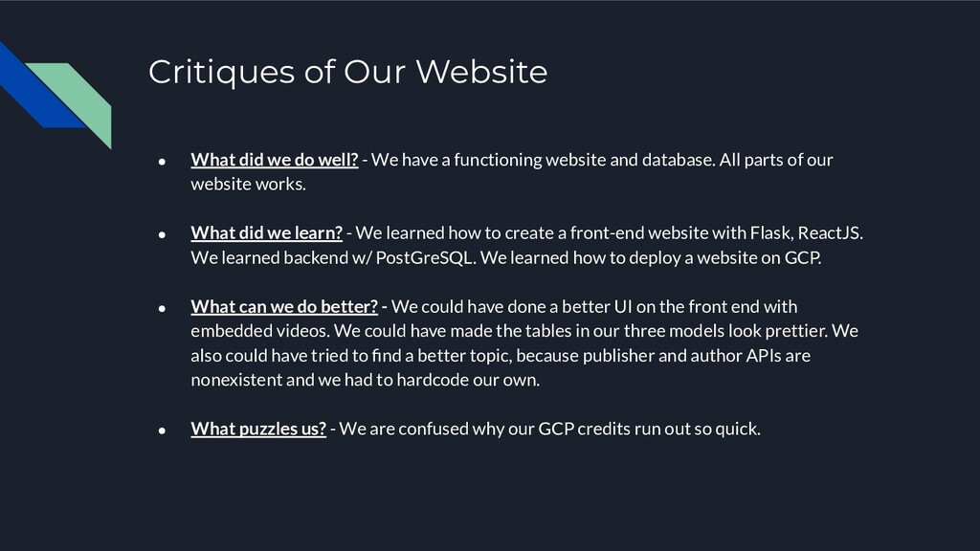Click the phrase 'publisher and author APIs are'
Screen dimensions: 980x551
click(697, 356)
